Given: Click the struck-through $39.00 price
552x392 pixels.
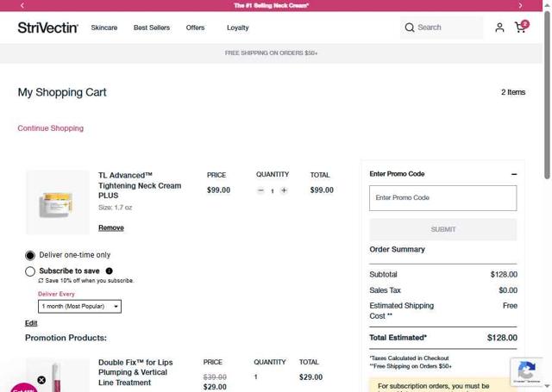Looking at the screenshot, I should click(x=215, y=377).
